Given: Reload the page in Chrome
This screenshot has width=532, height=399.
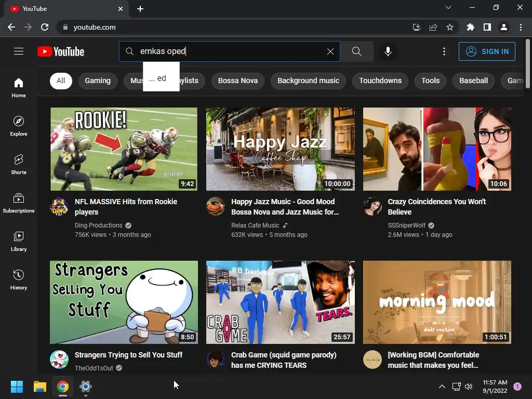Looking at the screenshot, I should coord(45,27).
